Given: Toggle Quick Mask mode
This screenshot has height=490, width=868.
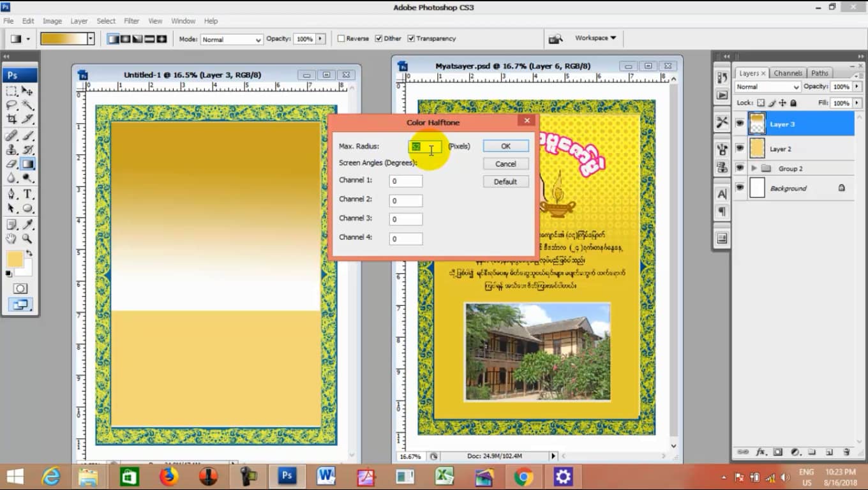Looking at the screenshot, I should point(20,289).
